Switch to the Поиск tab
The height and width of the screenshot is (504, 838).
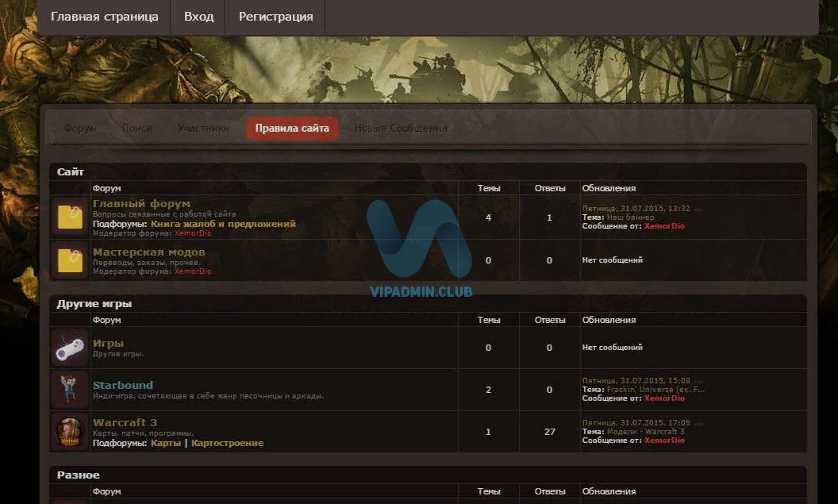pyautogui.click(x=136, y=129)
